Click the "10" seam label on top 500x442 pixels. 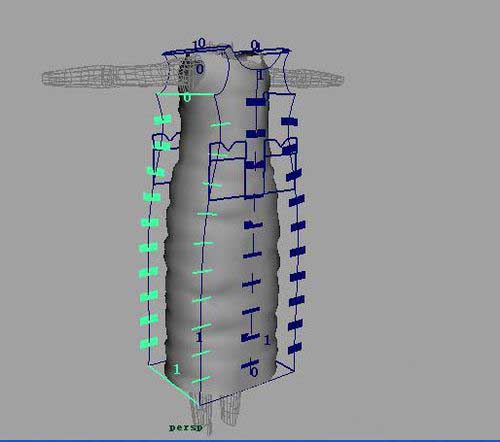pos(199,44)
